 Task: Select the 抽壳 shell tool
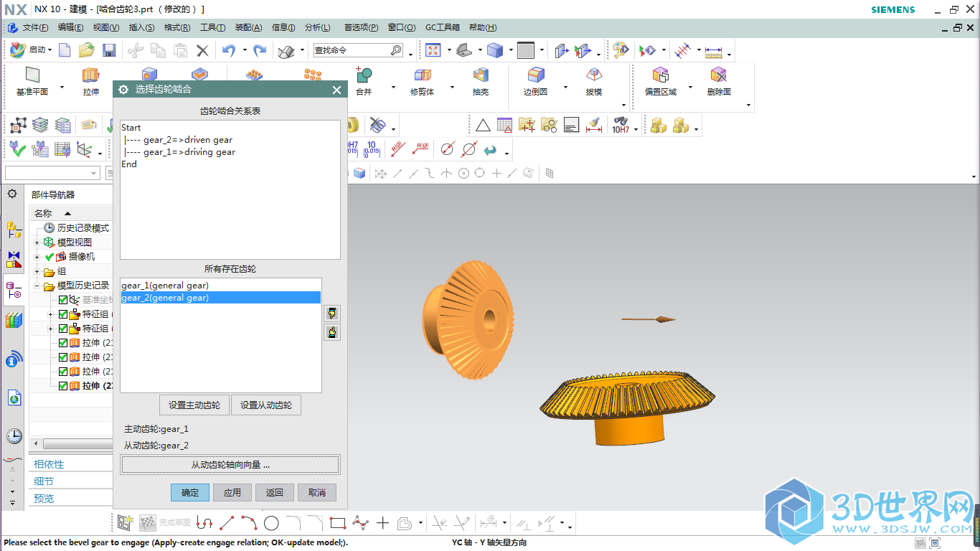point(481,82)
